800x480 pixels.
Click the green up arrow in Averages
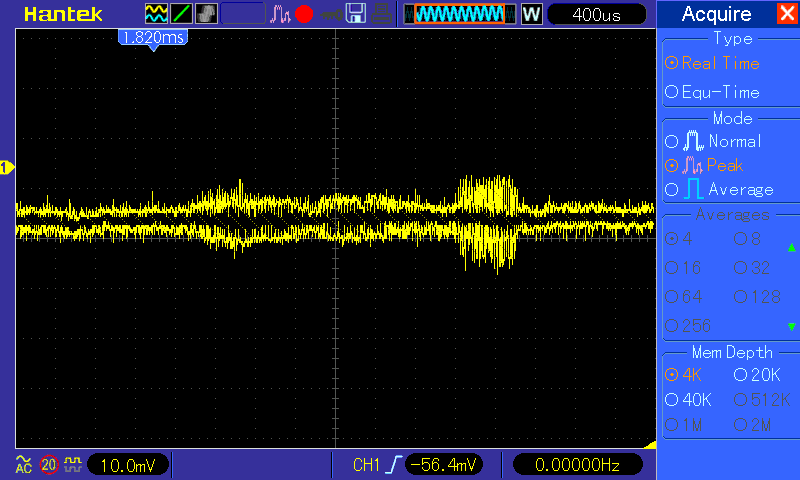click(791, 248)
